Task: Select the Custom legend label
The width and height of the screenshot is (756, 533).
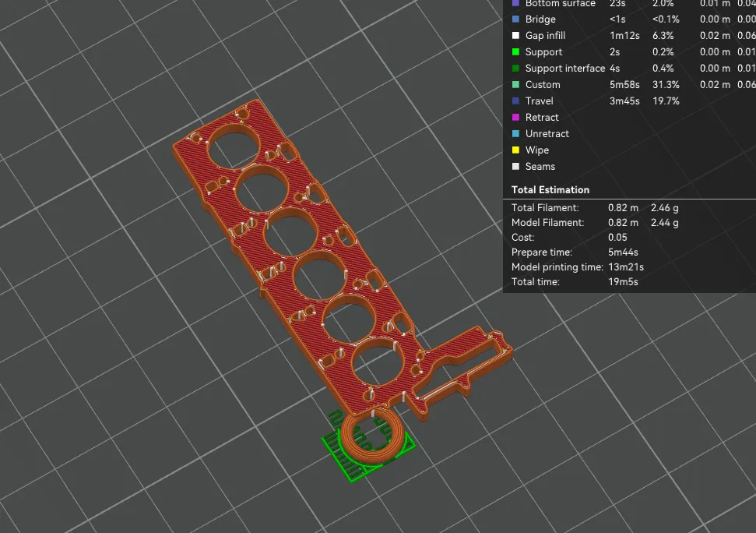Action: [543, 85]
